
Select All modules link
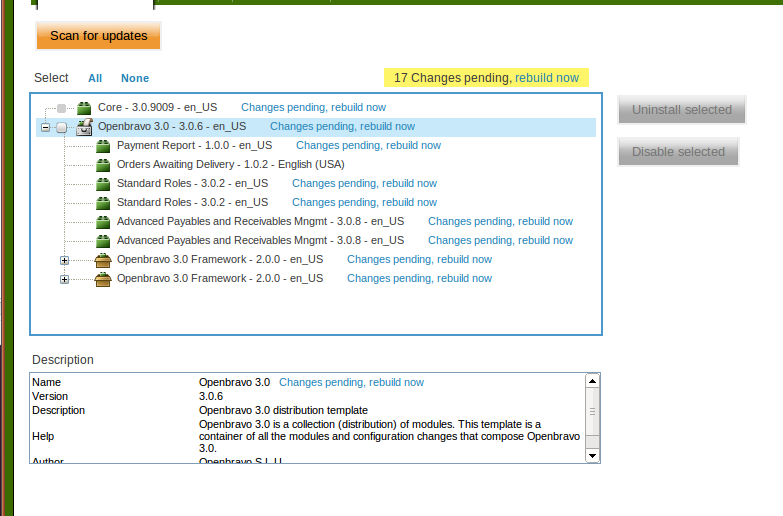[x=95, y=78]
